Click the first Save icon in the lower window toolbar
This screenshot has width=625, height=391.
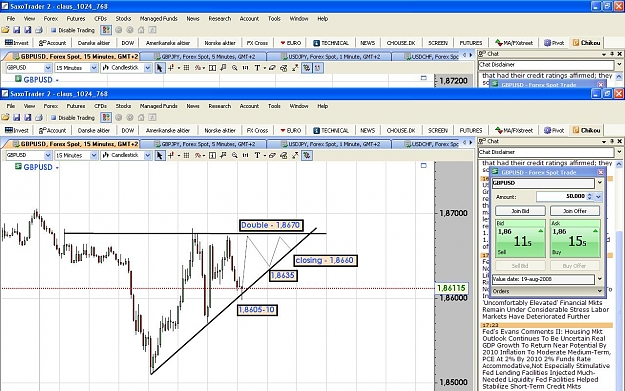click(x=16, y=118)
